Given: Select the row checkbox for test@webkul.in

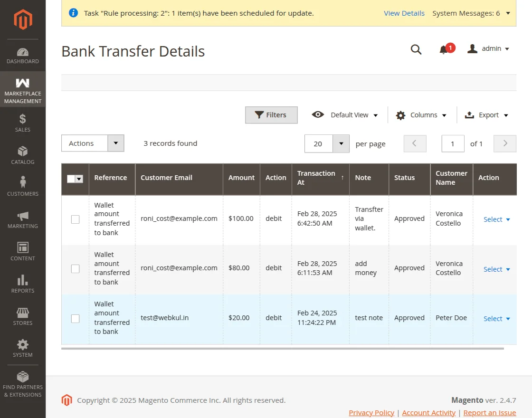Looking at the screenshot, I should (x=75, y=318).
